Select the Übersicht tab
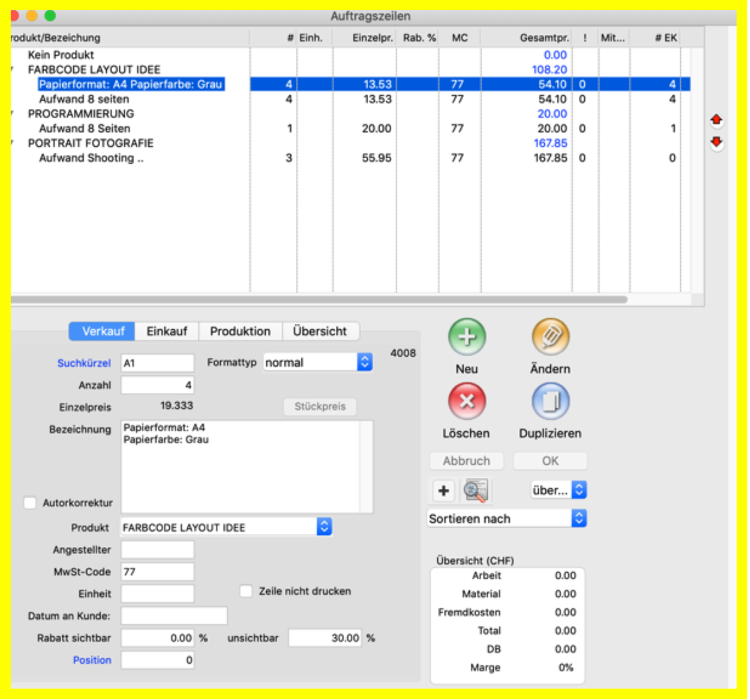 [320, 331]
